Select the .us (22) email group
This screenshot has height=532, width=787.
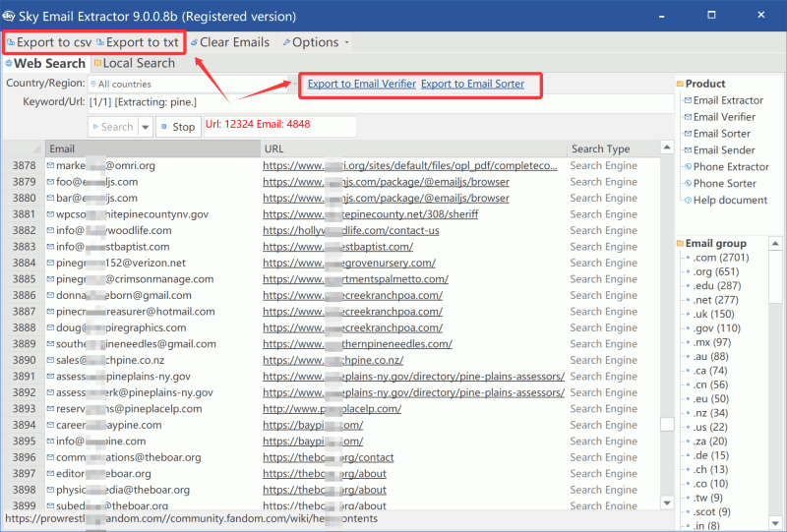pyautogui.click(x=710, y=427)
